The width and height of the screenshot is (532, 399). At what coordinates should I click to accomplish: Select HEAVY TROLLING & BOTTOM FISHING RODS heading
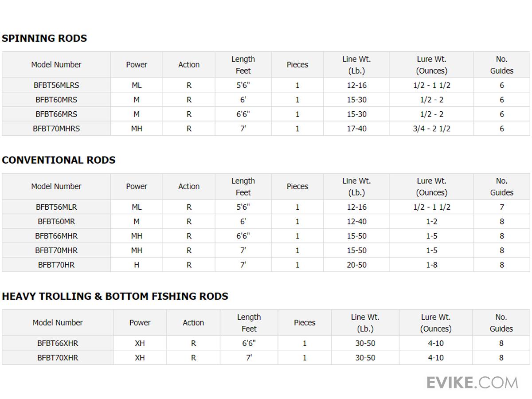115,296
